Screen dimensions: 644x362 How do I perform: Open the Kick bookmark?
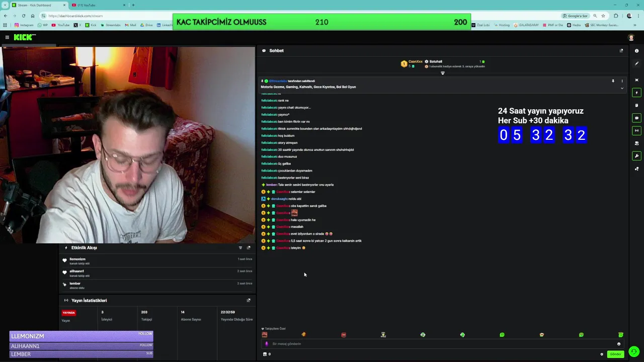[91, 25]
